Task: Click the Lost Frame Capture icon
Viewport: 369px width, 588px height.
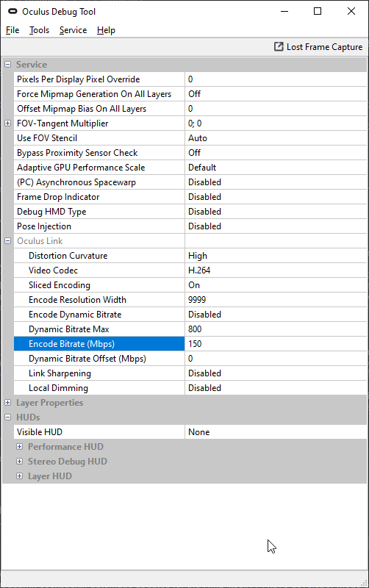Action: coord(279,47)
